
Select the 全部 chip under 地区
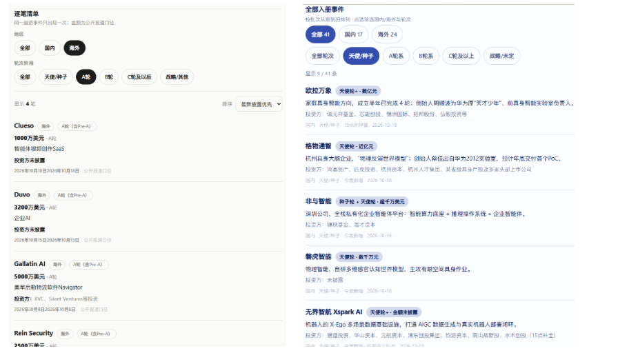(x=25, y=48)
